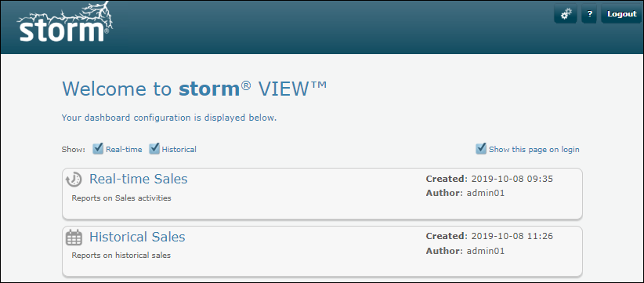Image resolution: width=644 pixels, height=283 pixels.
Task: Click the created date 2019-10-08 11:26
Action: click(x=512, y=236)
